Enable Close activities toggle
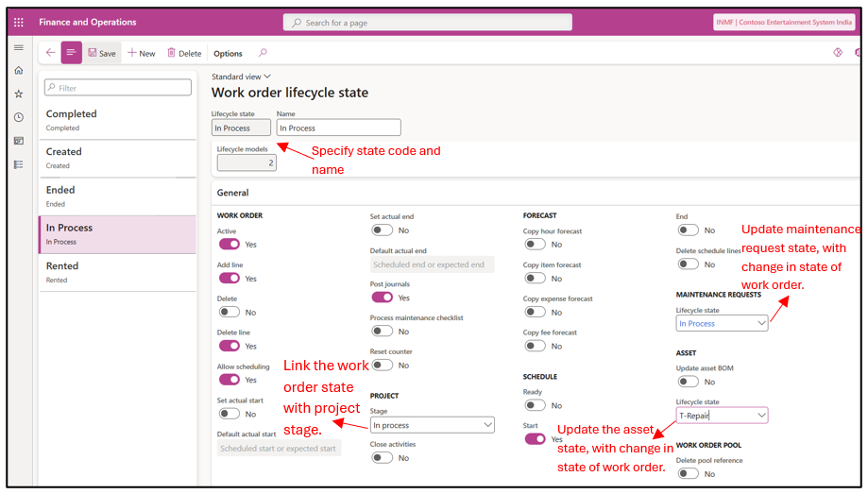The image size is (868, 494). click(382, 457)
